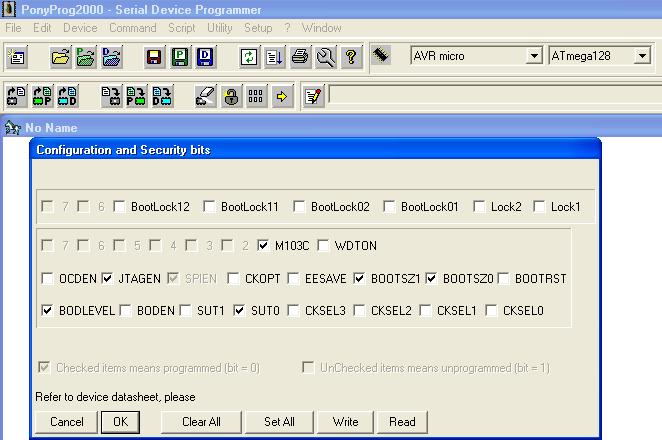Click the chip icon beside the device selector
Screen dimensions: 662x440
coord(380,55)
